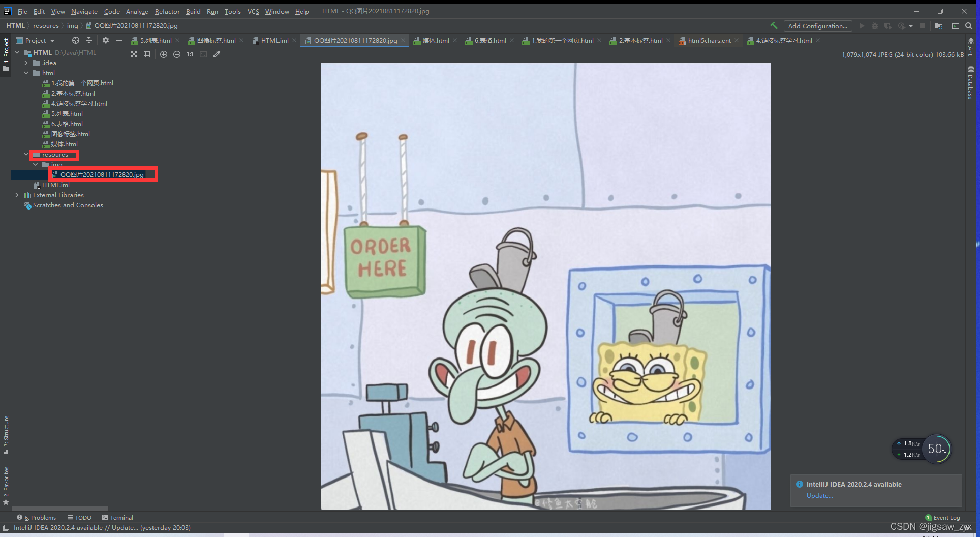Click the Update... link in notification
Screen dimensions: 980x537
click(819, 496)
